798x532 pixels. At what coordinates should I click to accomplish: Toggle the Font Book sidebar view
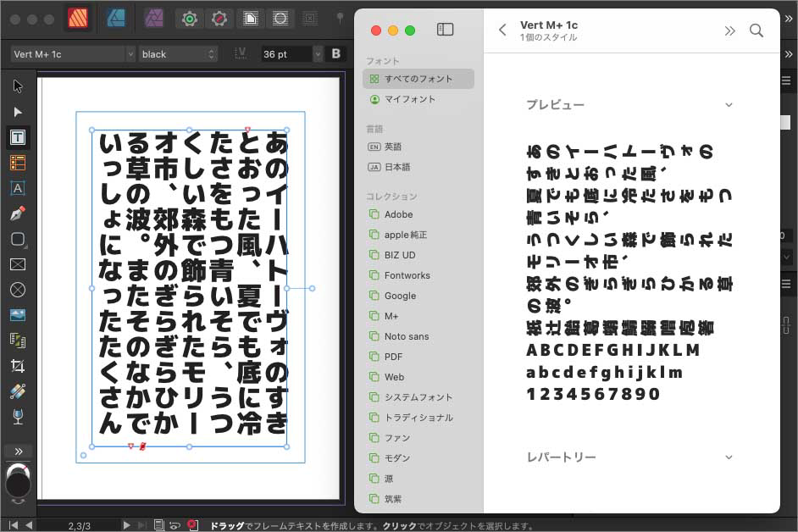[x=445, y=29]
